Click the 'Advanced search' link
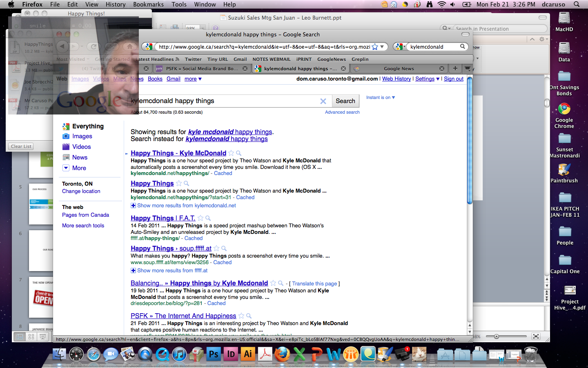This screenshot has width=588, height=368. tap(342, 112)
